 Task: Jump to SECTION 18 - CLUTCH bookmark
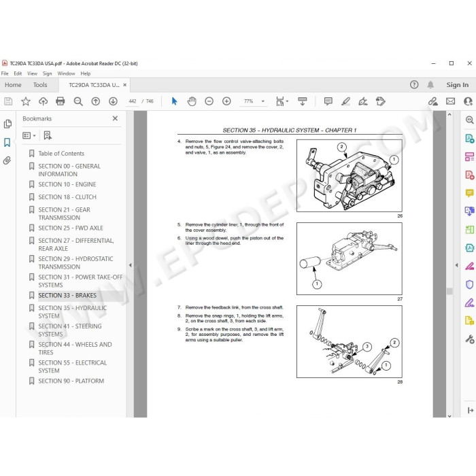click(x=67, y=197)
